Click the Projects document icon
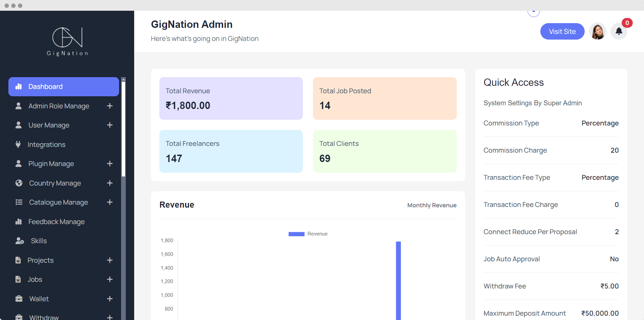Screen dimensions: 644x320 tap(18, 260)
